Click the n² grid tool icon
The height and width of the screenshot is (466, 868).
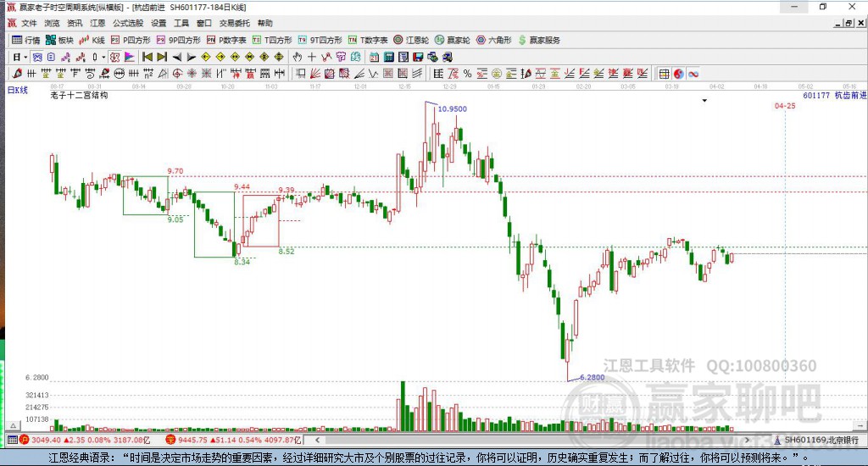pos(147,74)
